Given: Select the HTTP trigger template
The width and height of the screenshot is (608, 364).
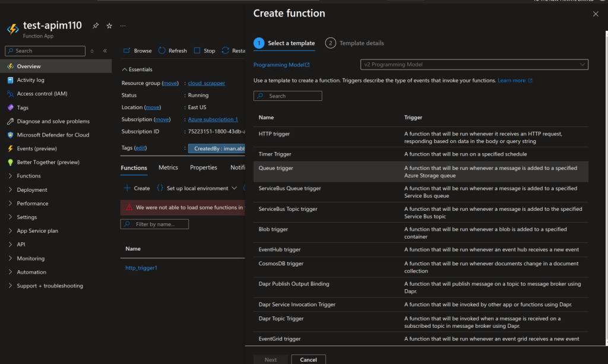Looking at the screenshot, I should 421,137.
